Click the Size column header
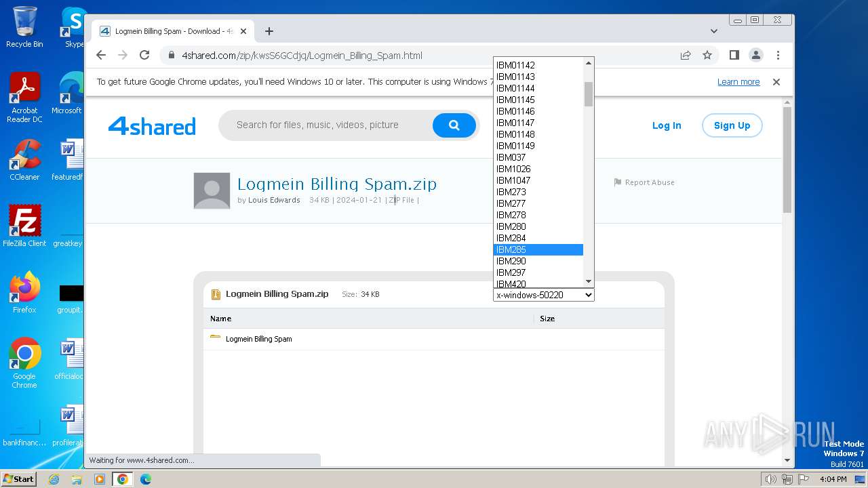Viewport: 868px width, 488px height. tap(547, 319)
